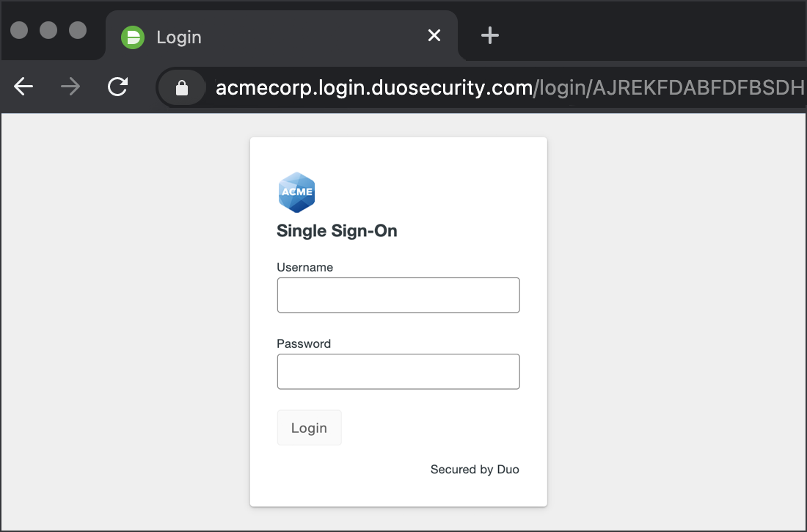Select the Login tab title text
Screen dimensions: 807x532
click(178, 36)
